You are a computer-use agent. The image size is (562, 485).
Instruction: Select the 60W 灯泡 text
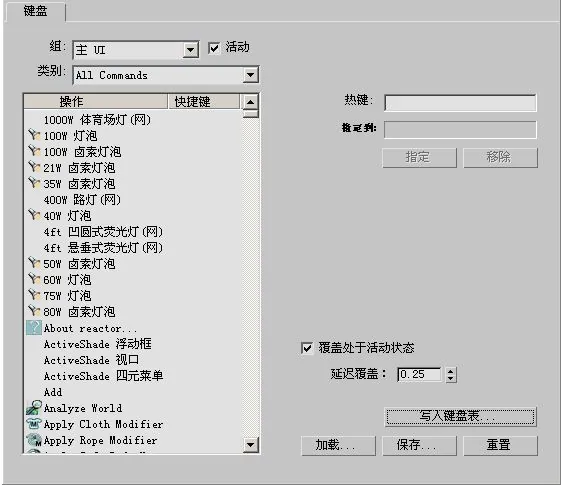pyautogui.click(x=67, y=279)
